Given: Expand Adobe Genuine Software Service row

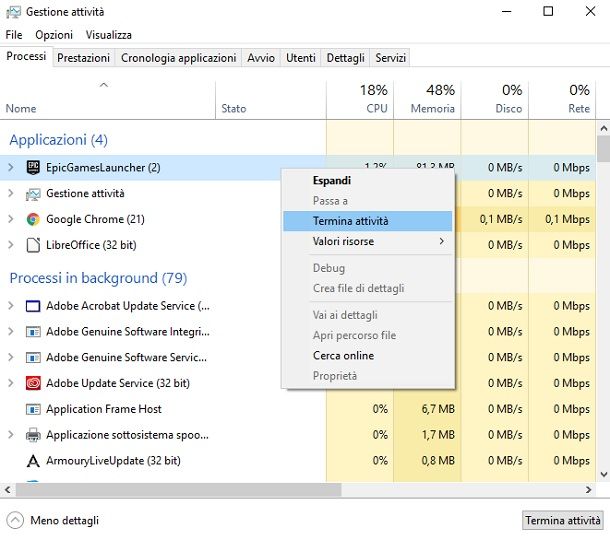Looking at the screenshot, I should click(11, 357).
